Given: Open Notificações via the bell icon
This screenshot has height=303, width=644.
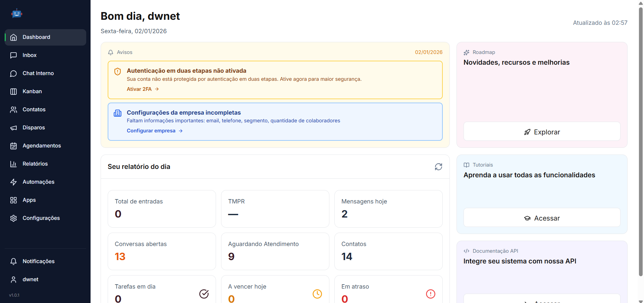Looking at the screenshot, I should [x=13, y=261].
